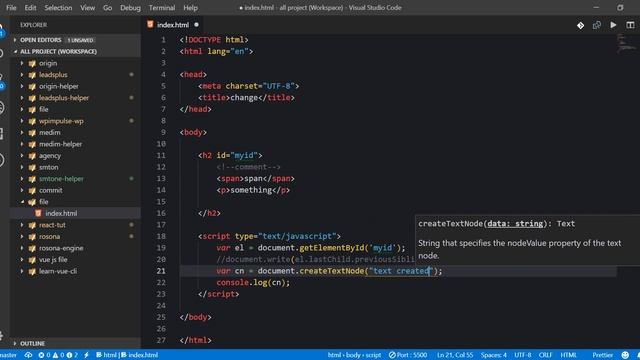
Task: Click the Ln 21, Col 55 cursor position
Action: tap(455, 355)
